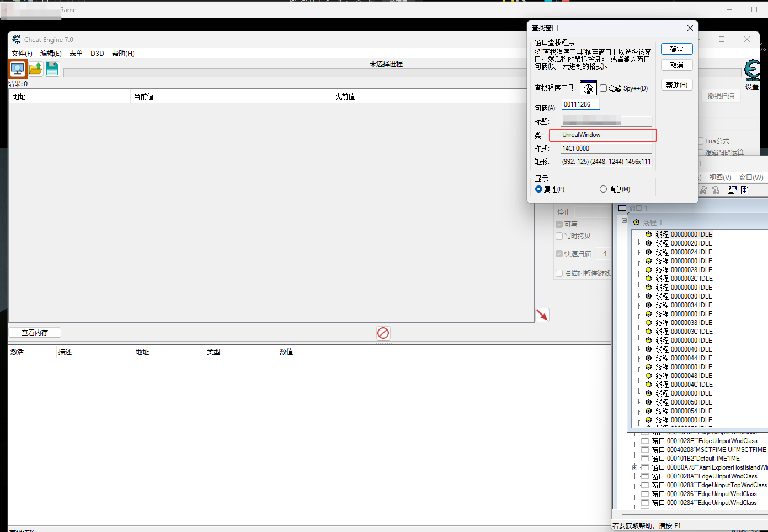768x532 pixels.
Task: Open the Spy++ 窗口(W) menu
Action: coord(751,178)
